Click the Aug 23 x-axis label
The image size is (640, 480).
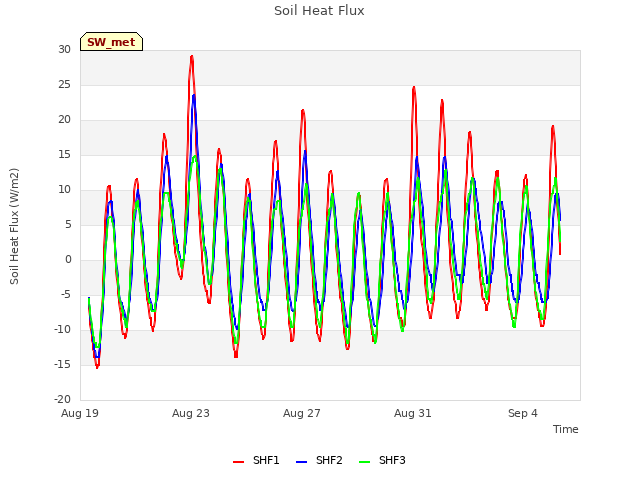point(191,413)
